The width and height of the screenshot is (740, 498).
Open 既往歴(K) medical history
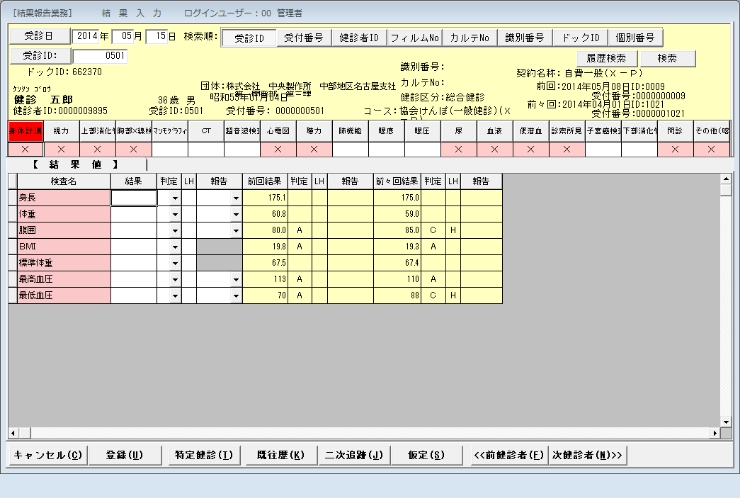pyautogui.click(x=281, y=455)
